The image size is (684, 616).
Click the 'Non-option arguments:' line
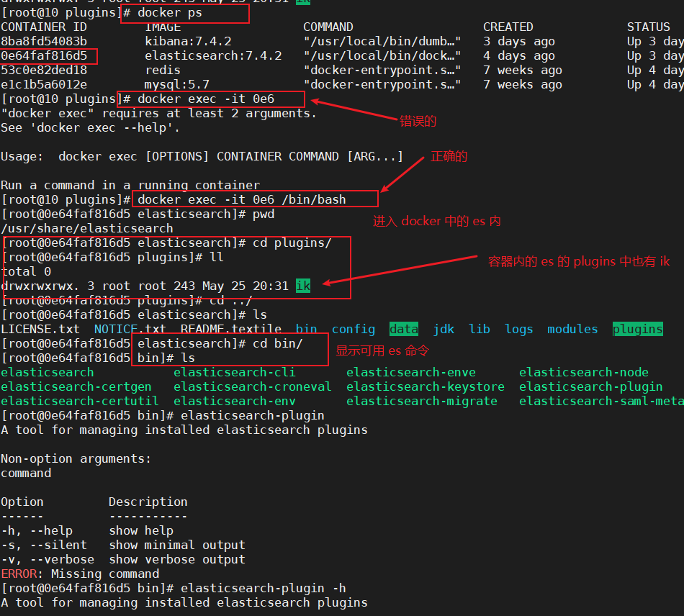[x=76, y=458]
